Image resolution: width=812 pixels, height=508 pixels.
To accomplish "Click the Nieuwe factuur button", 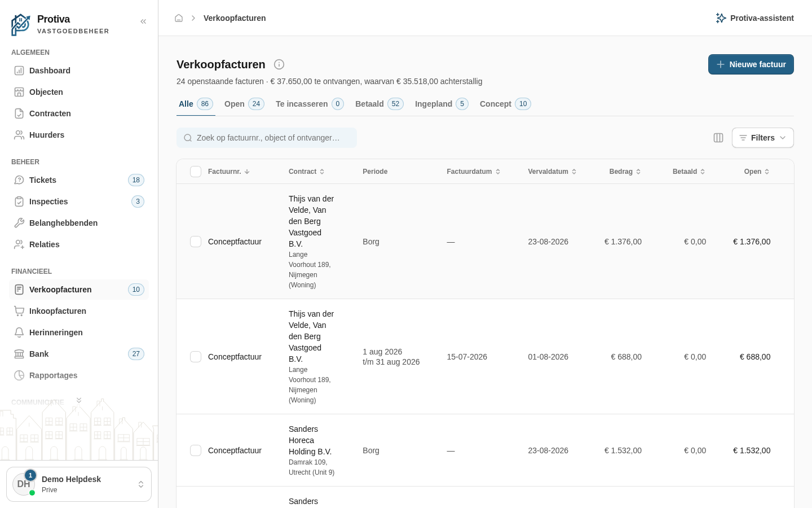I will (751, 64).
